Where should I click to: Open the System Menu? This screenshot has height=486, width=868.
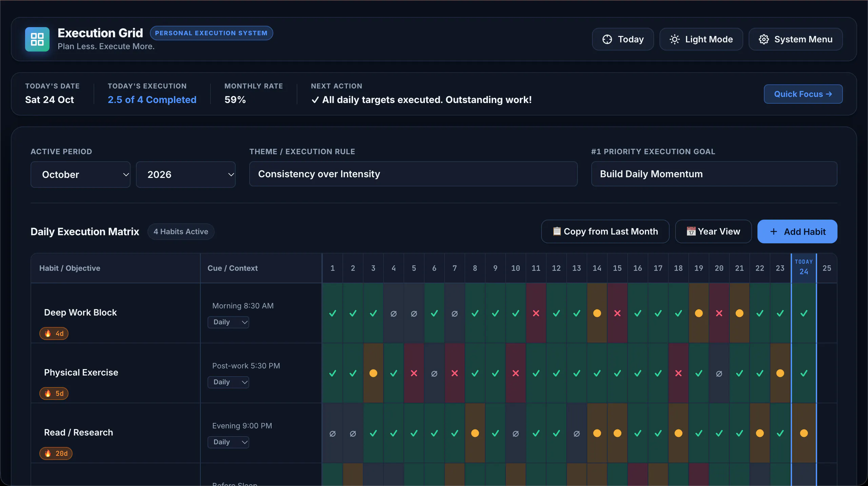click(796, 39)
